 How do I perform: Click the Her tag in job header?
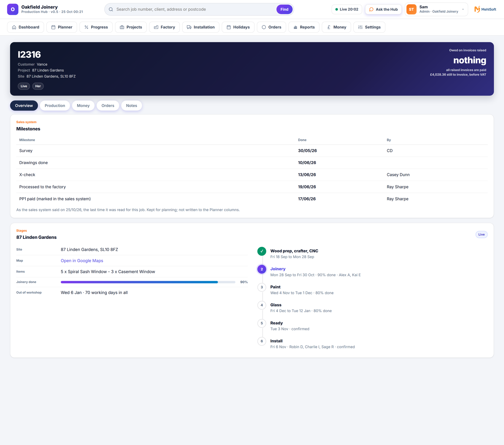(x=38, y=86)
